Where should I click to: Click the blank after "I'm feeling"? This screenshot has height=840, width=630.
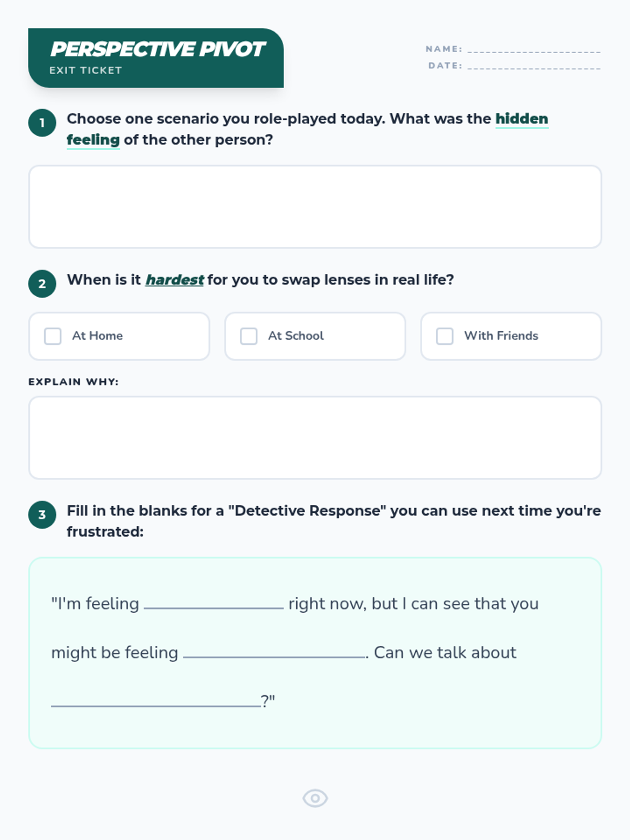[x=214, y=607]
